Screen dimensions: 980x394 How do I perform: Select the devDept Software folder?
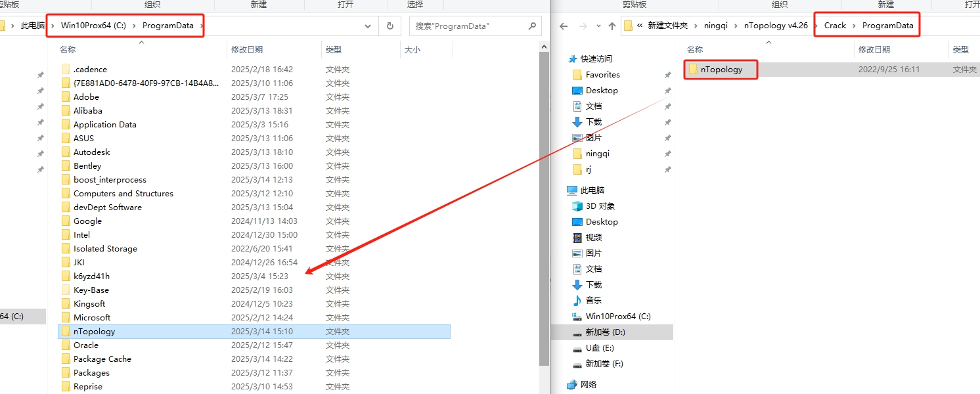tap(107, 207)
